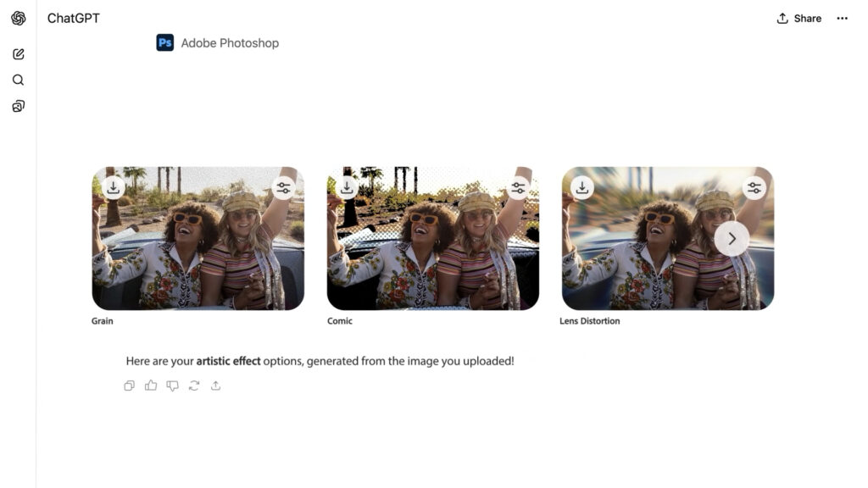
Task: Open the library images icon in sidebar
Action: 18,106
